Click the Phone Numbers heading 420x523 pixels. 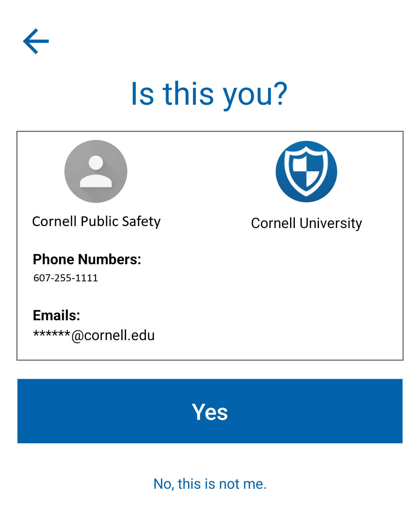point(87,259)
